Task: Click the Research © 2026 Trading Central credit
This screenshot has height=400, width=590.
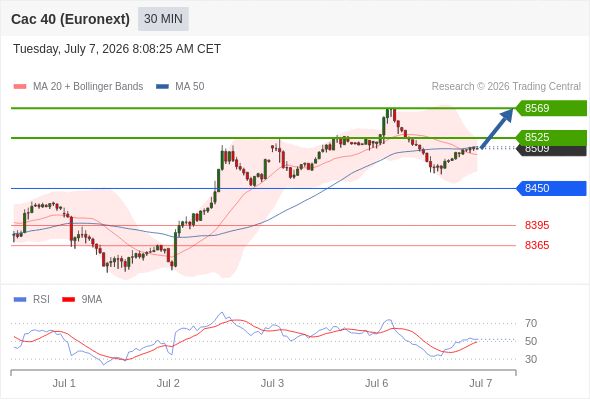Action: pyautogui.click(x=506, y=87)
